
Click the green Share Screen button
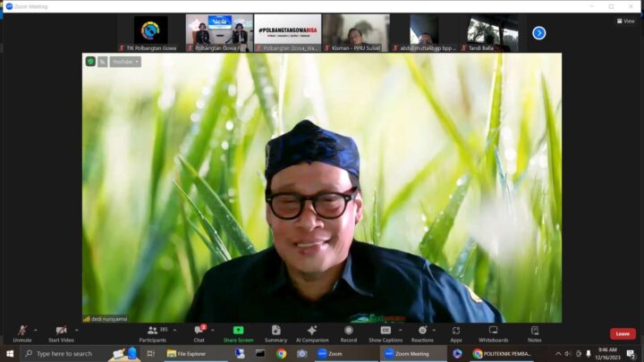238,333
